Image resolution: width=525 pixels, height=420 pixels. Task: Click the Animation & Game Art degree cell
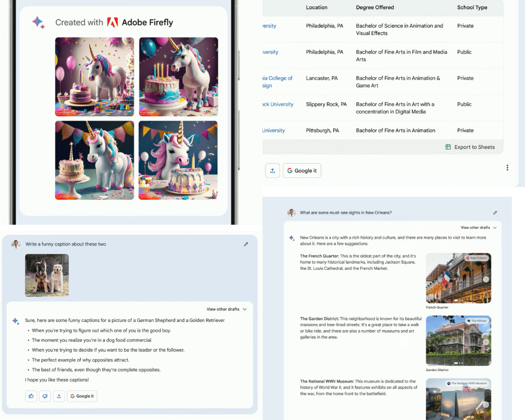pyautogui.click(x=398, y=82)
